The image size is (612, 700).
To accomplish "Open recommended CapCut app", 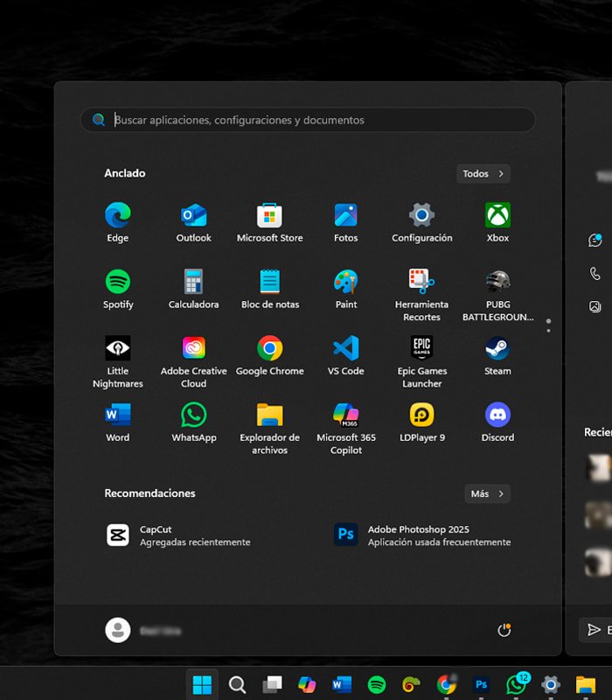I will (x=178, y=535).
